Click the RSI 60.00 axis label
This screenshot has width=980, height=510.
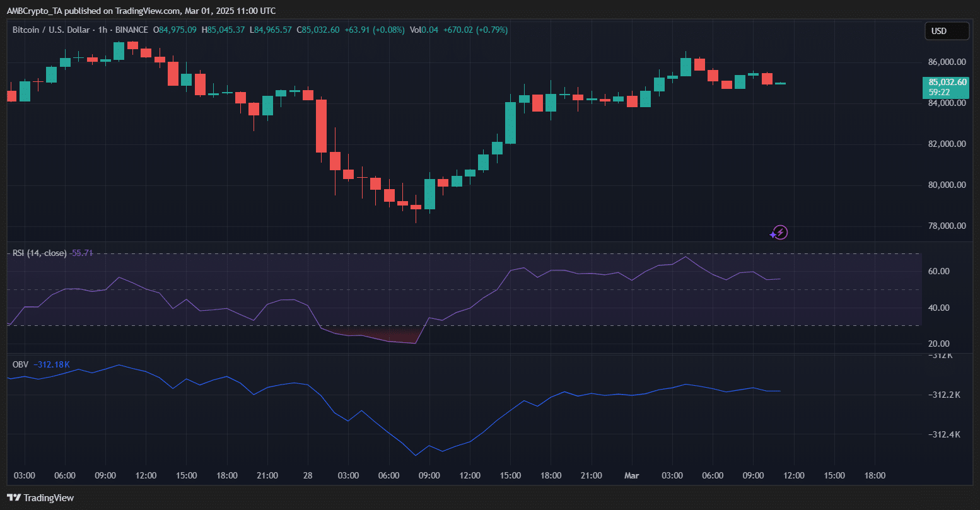(x=938, y=272)
